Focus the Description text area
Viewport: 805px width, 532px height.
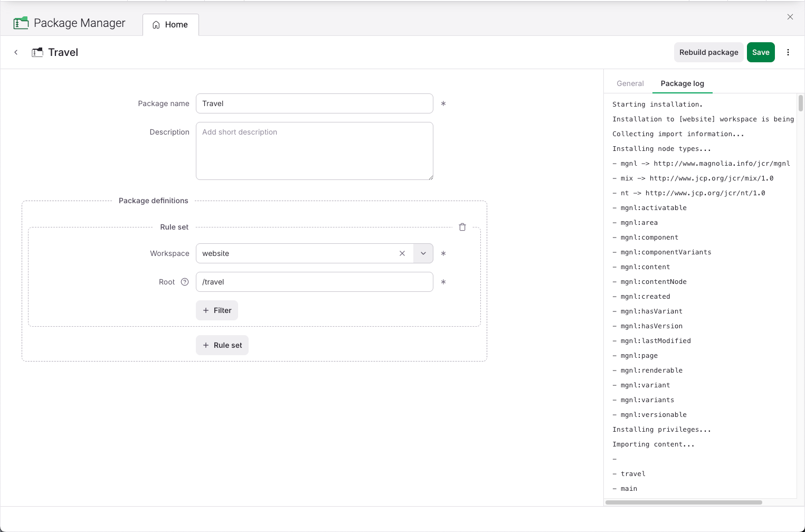314,151
